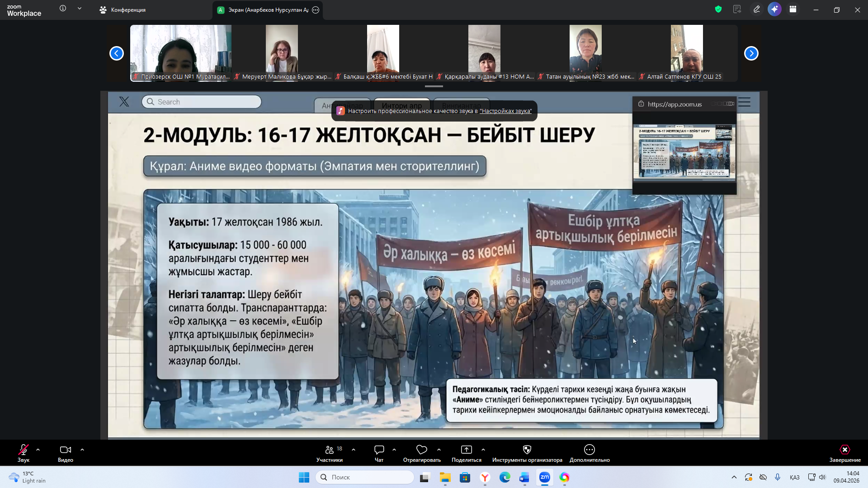
Task: Click the React heart icon
Action: click(x=421, y=450)
